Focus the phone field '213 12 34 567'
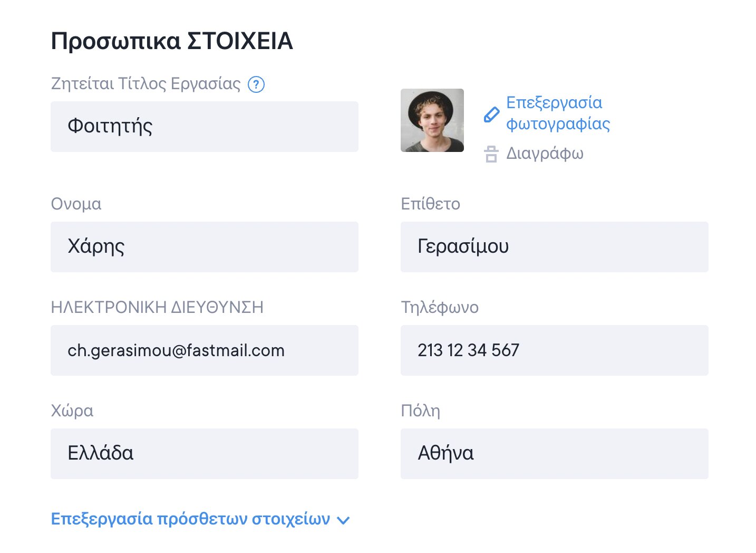This screenshot has width=756, height=553. (554, 350)
